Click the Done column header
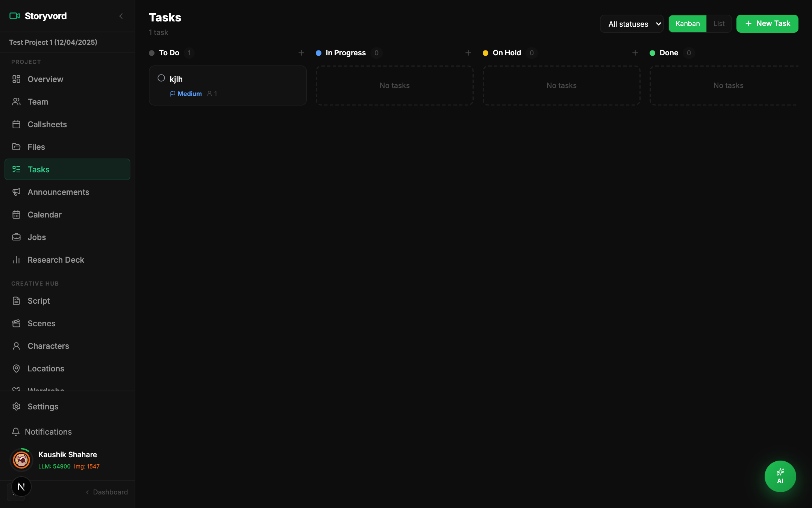812x508 pixels. (x=669, y=53)
